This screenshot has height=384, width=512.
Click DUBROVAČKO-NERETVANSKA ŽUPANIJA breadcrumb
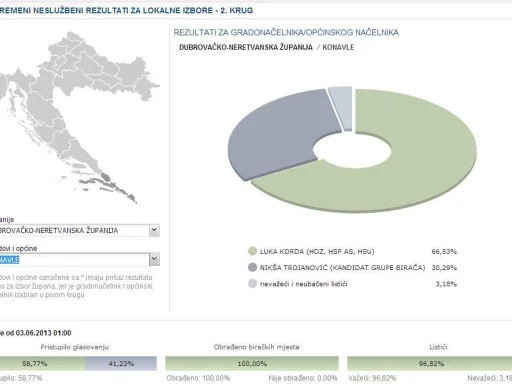[246, 47]
